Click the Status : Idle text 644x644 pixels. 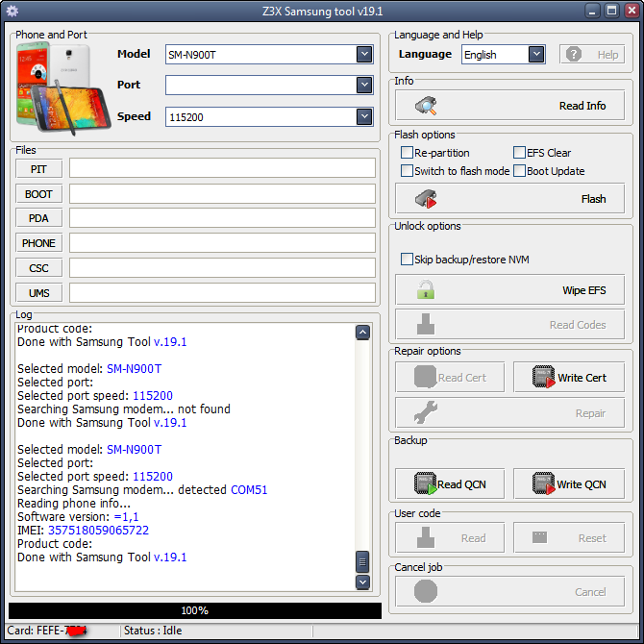pyautogui.click(x=153, y=631)
